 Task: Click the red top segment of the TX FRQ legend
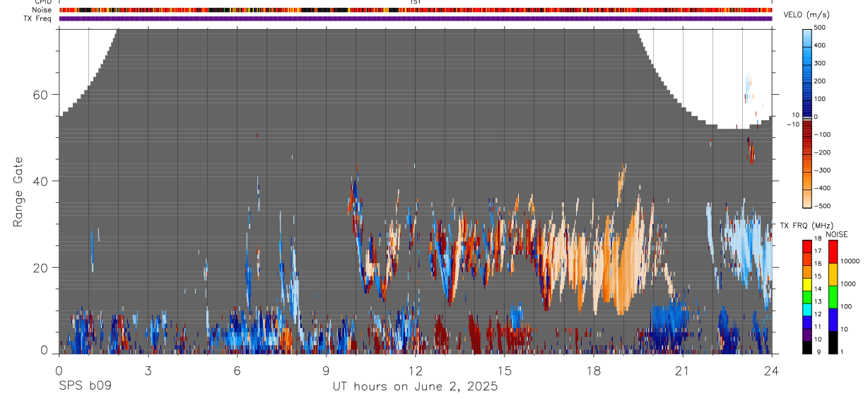coord(807,246)
